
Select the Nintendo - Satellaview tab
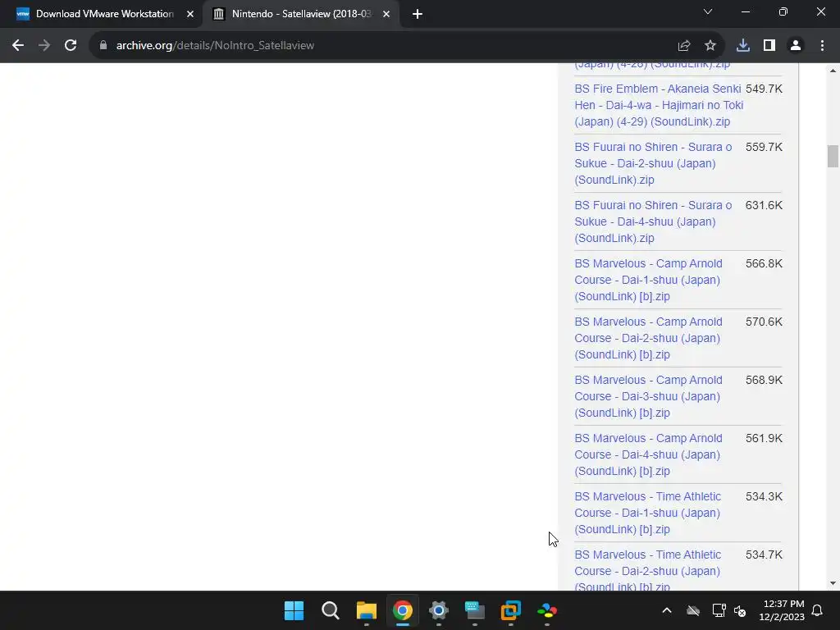tap(302, 14)
